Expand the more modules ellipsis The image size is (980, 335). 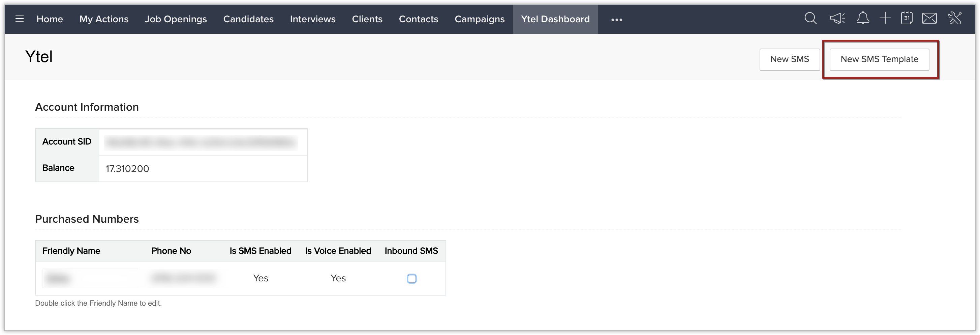617,20
